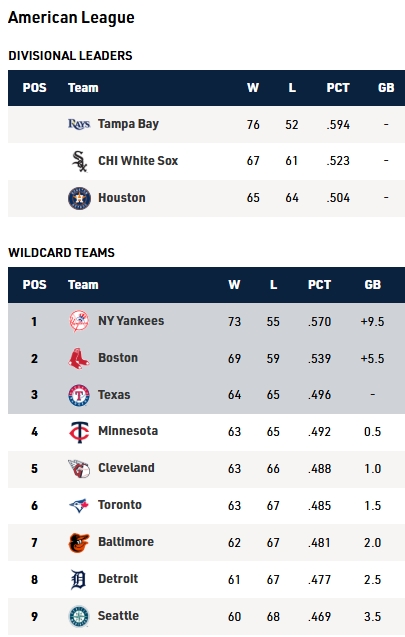This screenshot has width=405, height=637.
Task: Open the Tampa Bay team link
Action: coord(128,124)
